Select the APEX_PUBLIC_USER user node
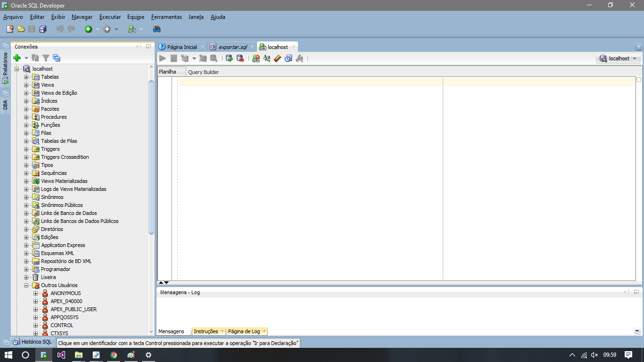The image size is (644, 362). 74,309
